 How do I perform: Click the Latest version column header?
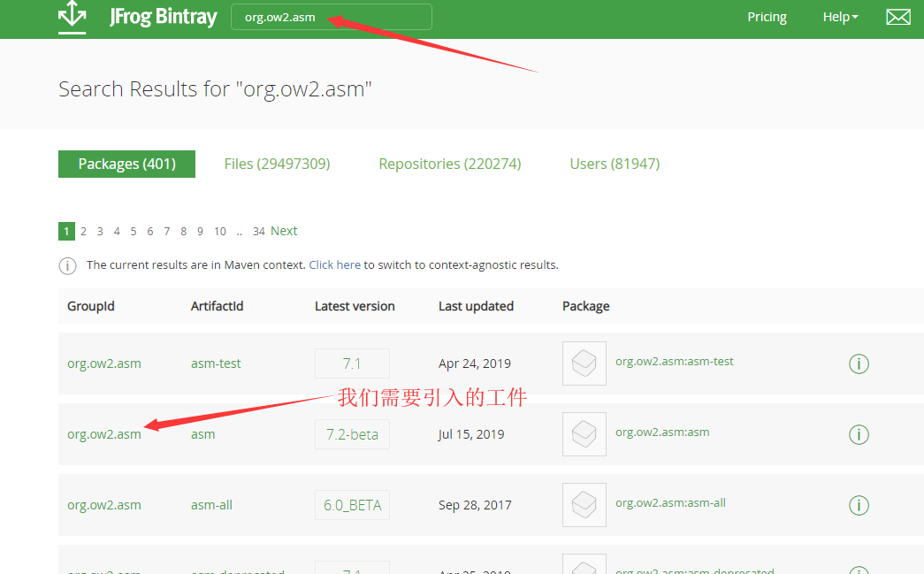[355, 306]
